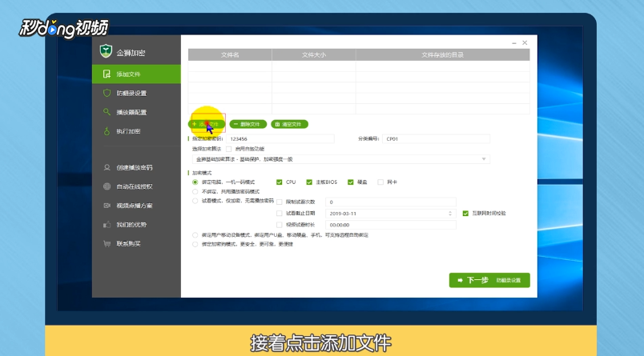The width and height of the screenshot is (644, 356).
Task: Select the 绑定用户移动设备模式 radio option
Action: [195, 235]
